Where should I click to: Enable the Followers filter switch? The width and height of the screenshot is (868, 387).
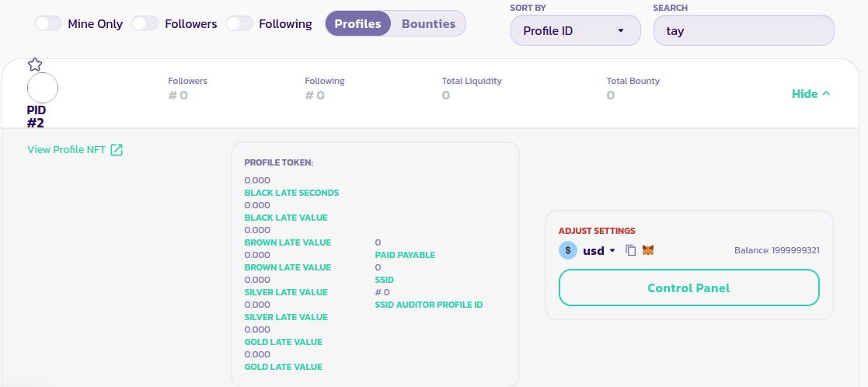coord(145,23)
